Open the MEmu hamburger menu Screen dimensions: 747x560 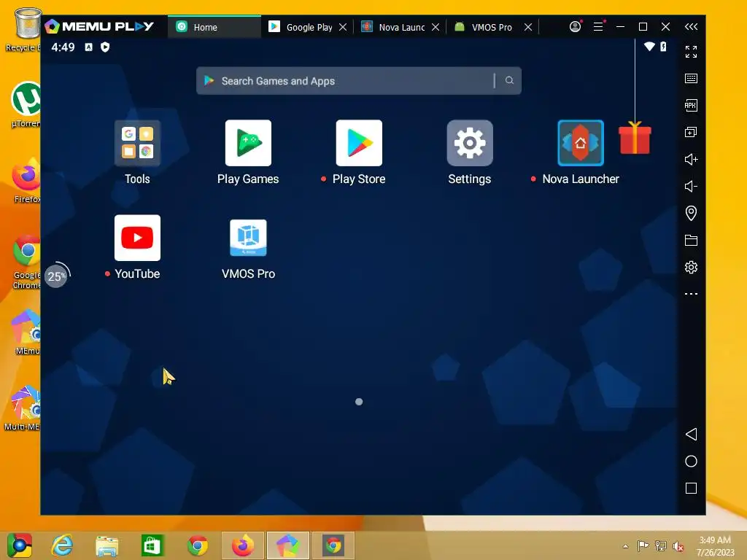pyautogui.click(x=598, y=26)
